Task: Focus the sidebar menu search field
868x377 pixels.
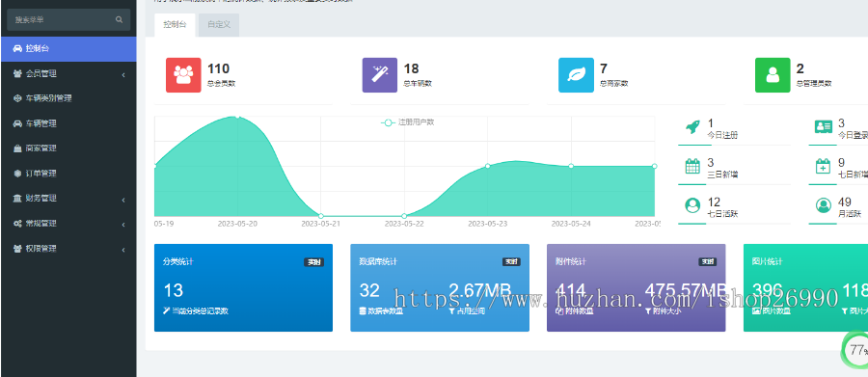Action: point(68,19)
